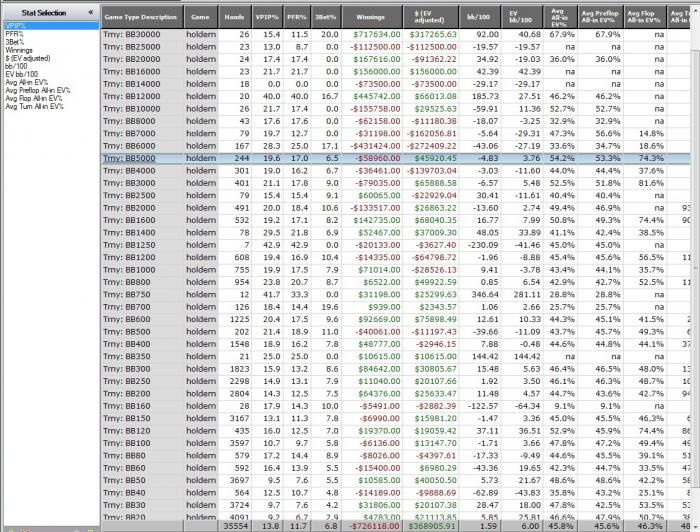Screen dimensions: 700x532
Task: Click winnings value $717634.00
Action: [x=377, y=34]
